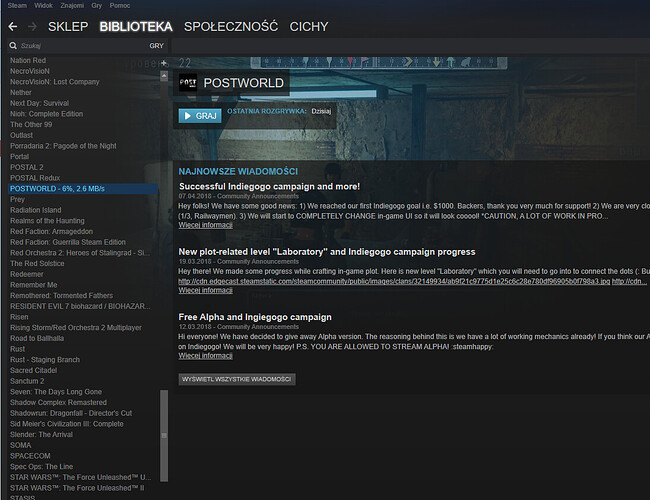The height and width of the screenshot is (500, 650).
Task: Select Nioh: Complete Edition
Action: pyautogui.click(x=46, y=114)
